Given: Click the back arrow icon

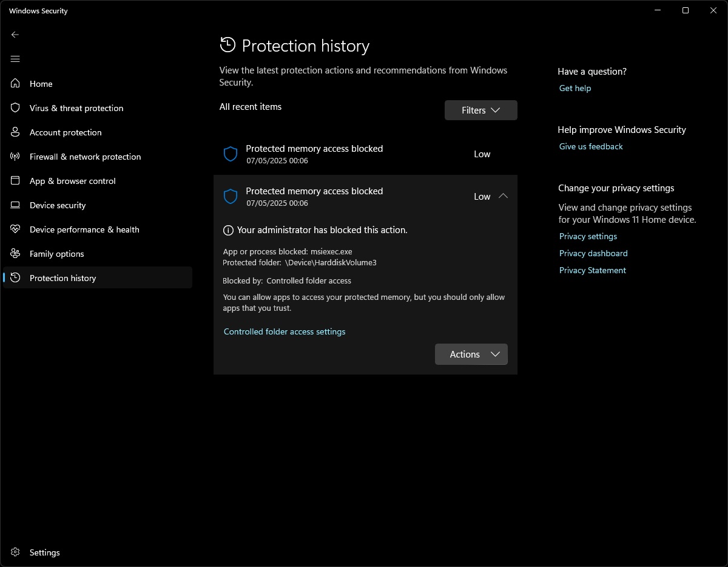Looking at the screenshot, I should pyautogui.click(x=15, y=35).
